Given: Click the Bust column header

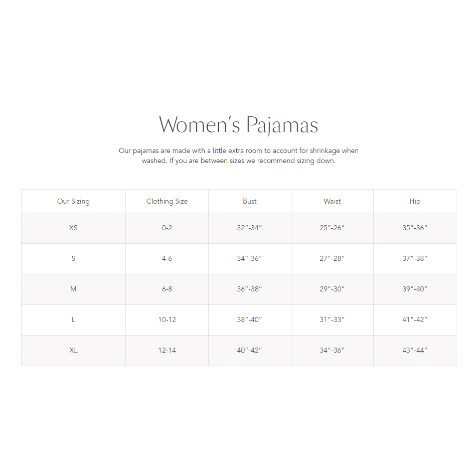Looking at the screenshot, I should [x=249, y=201].
